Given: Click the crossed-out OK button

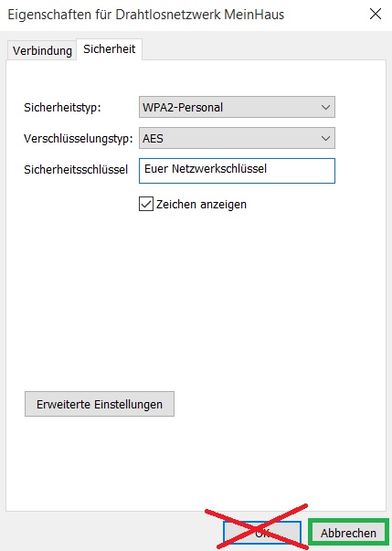Looking at the screenshot, I should (x=261, y=533).
